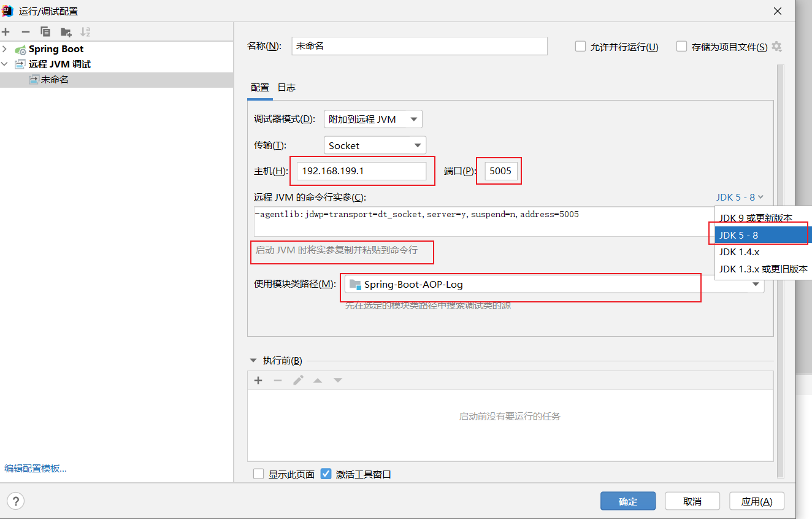Click the add new configuration plus icon

(x=6, y=31)
